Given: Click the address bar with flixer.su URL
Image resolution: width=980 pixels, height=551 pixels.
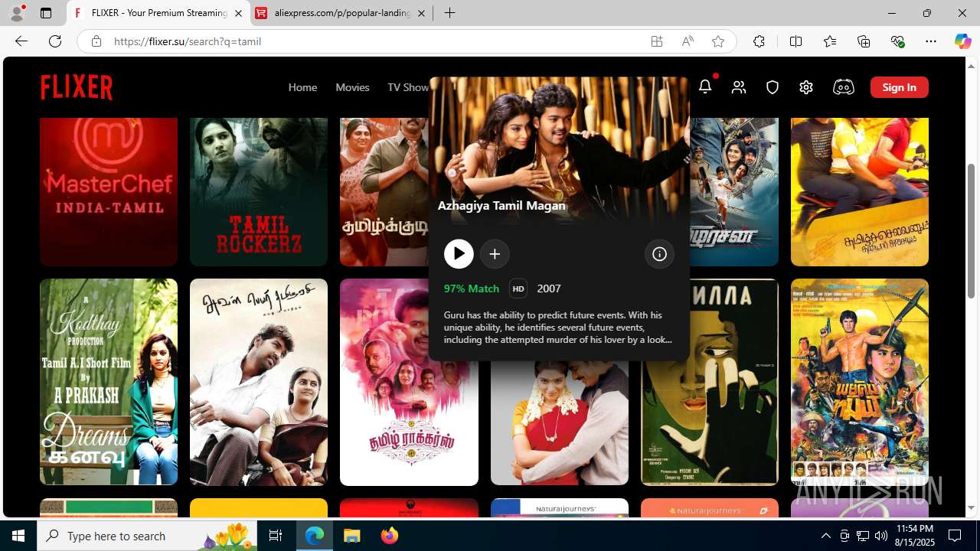Looking at the screenshot, I should 375,41.
